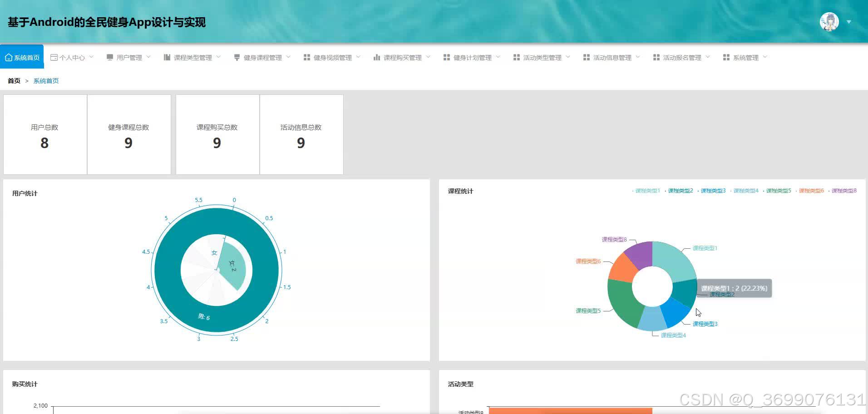Expand the 用户管理 chevron

[148, 57]
